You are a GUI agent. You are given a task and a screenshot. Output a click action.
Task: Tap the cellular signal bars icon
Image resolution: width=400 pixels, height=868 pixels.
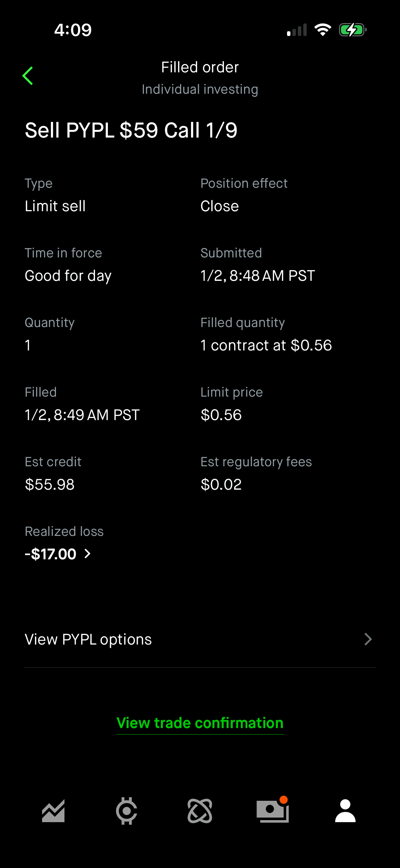[297, 30]
